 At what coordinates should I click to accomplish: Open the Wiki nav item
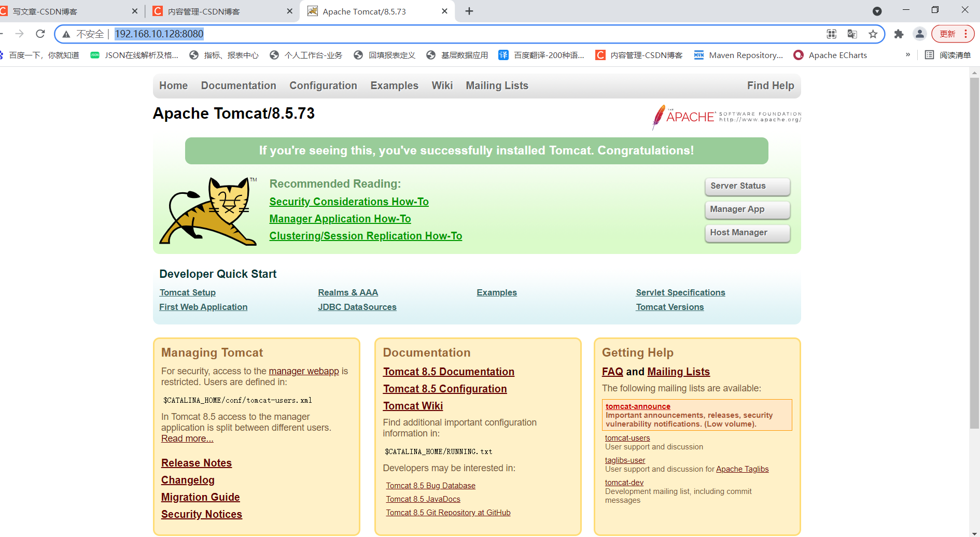(442, 86)
